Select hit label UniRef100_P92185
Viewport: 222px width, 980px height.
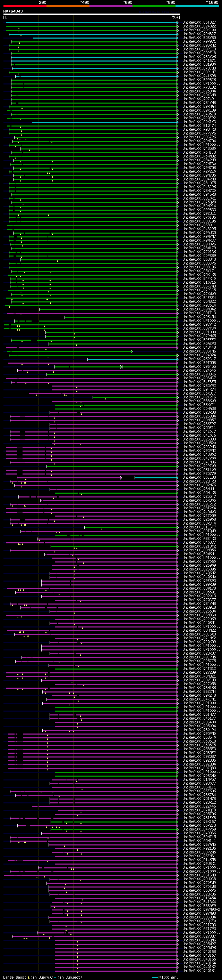click(199, 848)
